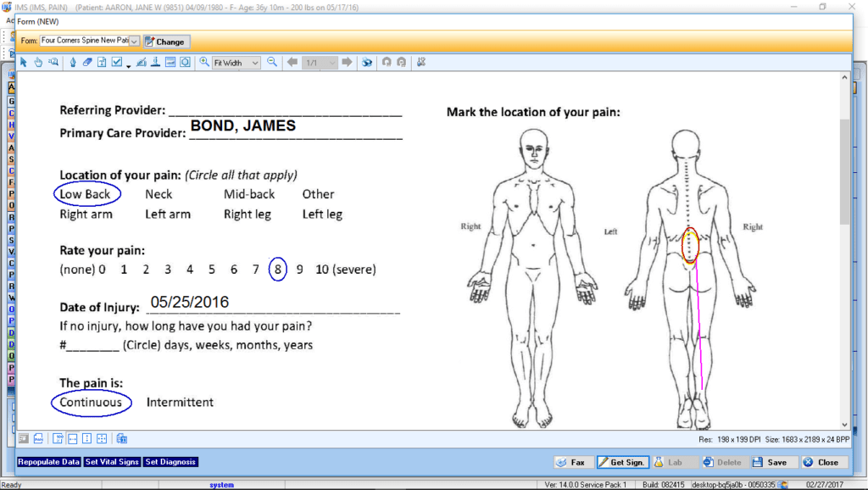
Task: Click the next page arrow icon
Action: click(348, 62)
